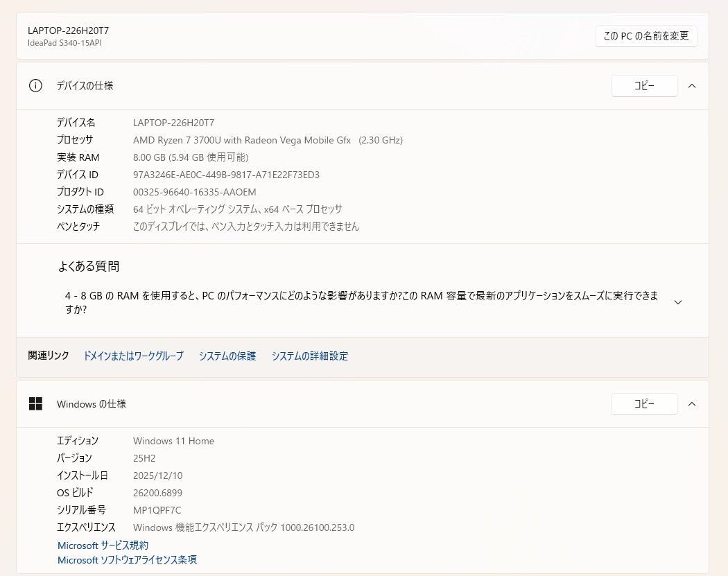Open Microsoft サービス規約 link
Viewport: 728px width, 576px height.
(103, 546)
